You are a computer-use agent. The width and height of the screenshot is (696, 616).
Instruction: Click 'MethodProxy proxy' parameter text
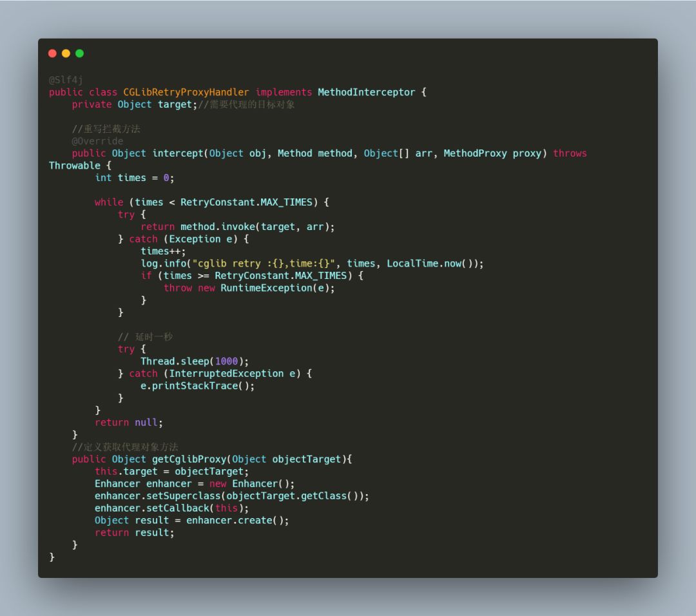click(x=493, y=153)
